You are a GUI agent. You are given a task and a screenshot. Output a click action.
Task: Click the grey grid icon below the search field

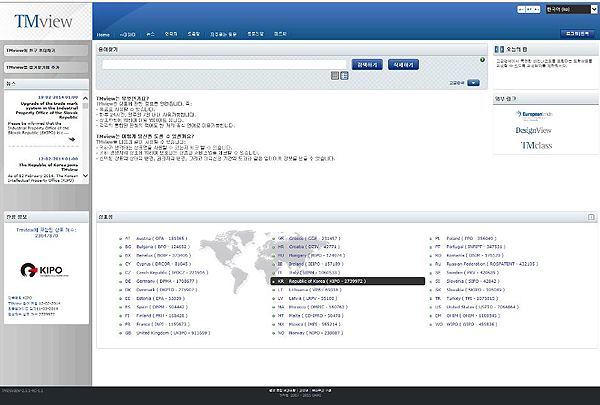(x=335, y=76)
